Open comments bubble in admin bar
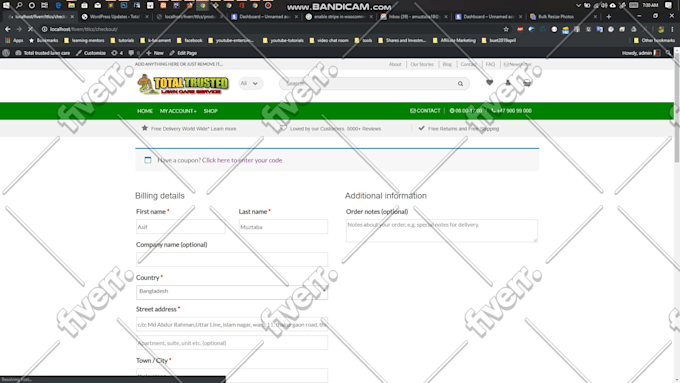680x383 pixels. [x=134, y=53]
